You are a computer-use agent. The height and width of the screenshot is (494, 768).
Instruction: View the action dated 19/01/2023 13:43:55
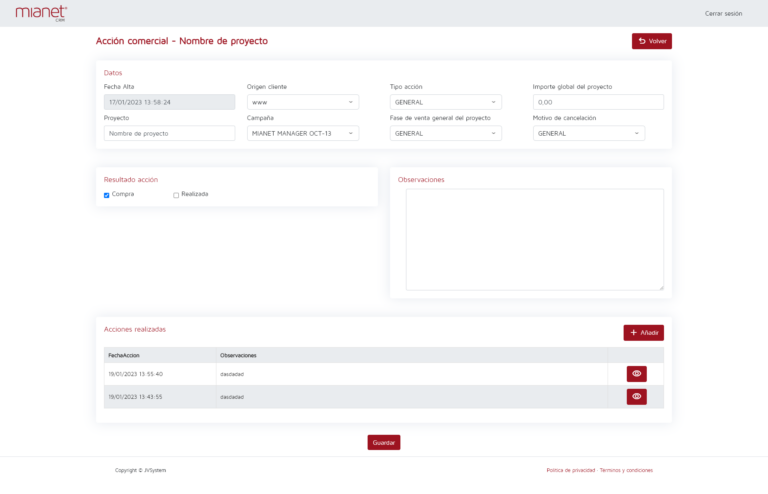636,397
